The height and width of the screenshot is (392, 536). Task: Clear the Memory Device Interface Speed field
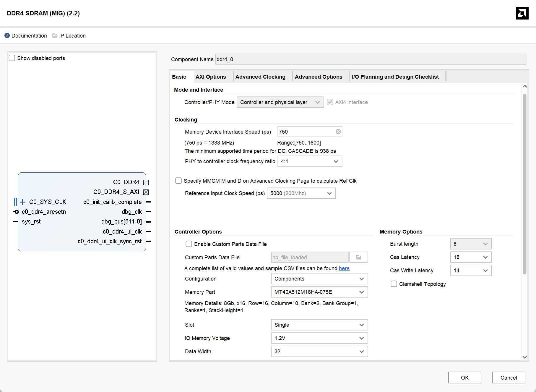click(338, 132)
